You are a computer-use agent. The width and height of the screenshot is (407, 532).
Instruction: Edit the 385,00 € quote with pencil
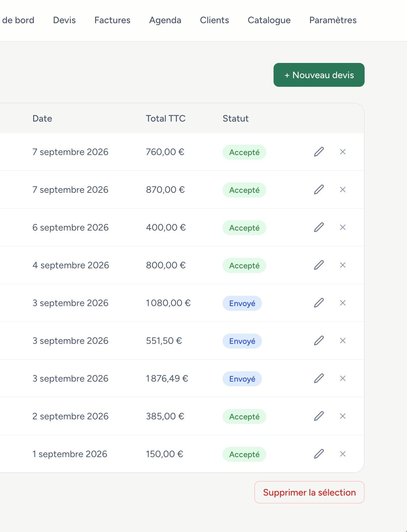pyautogui.click(x=319, y=416)
